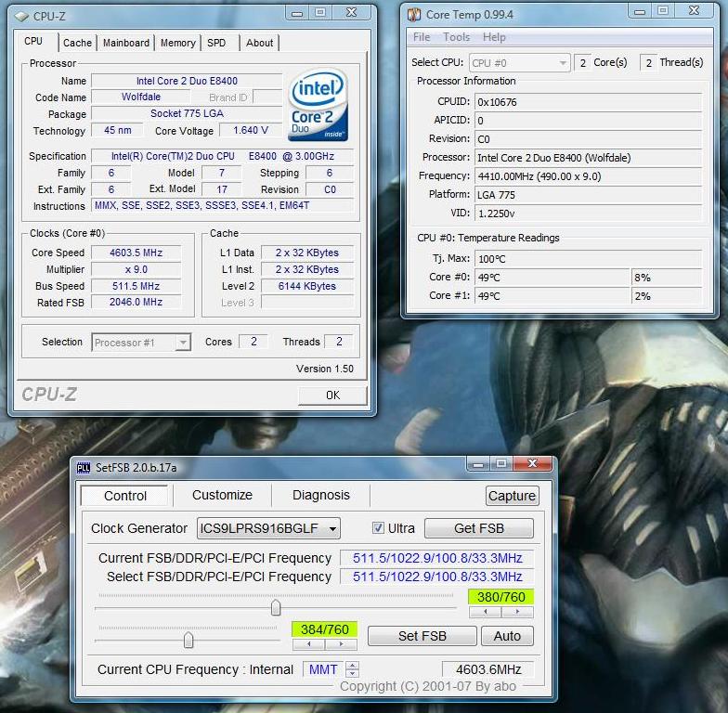The height and width of the screenshot is (713, 728).
Task: Click the Capture button in SetFSB
Action: (513, 496)
